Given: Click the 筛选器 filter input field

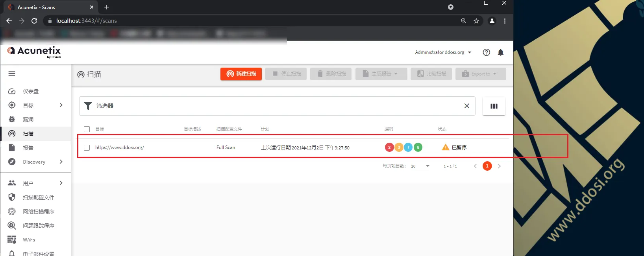Looking at the screenshot, I should point(276,106).
